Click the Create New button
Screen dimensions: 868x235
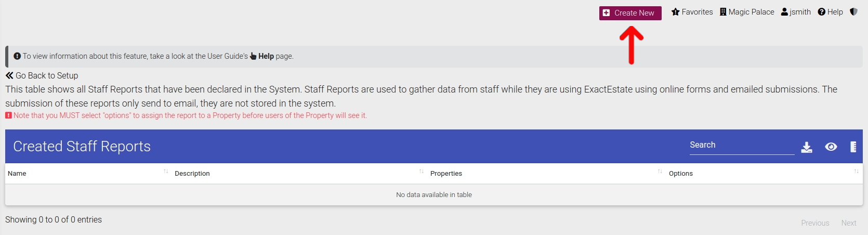tap(630, 13)
